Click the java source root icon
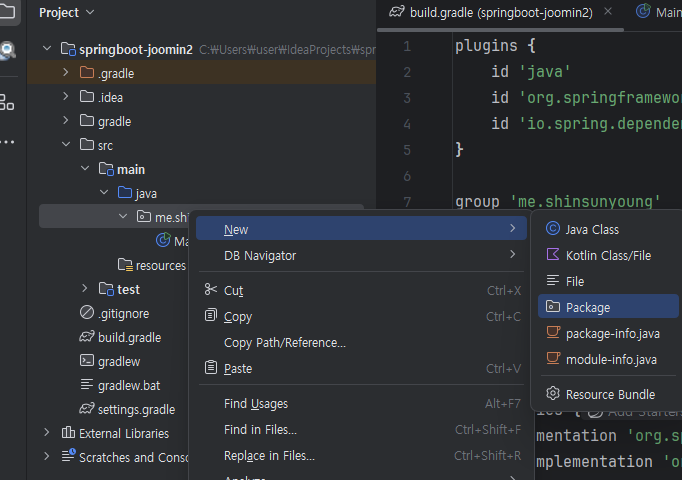The width and height of the screenshot is (682, 480). [x=125, y=192]
